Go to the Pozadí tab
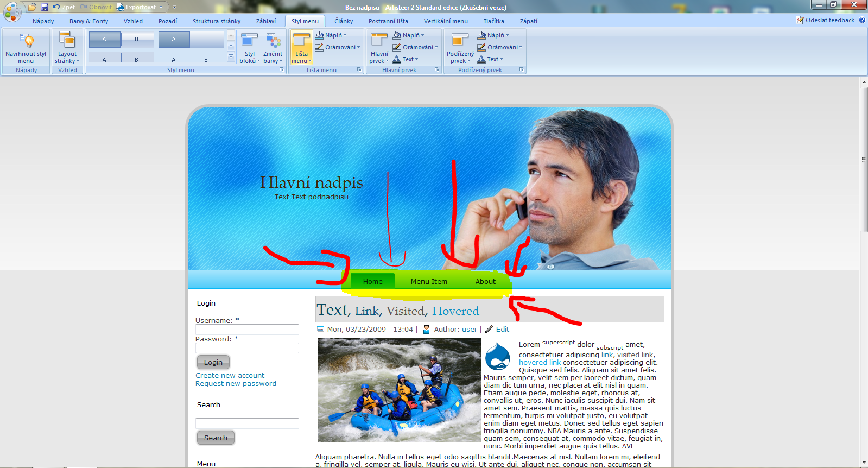Screen dimensions: 868x468 point(168,21)
